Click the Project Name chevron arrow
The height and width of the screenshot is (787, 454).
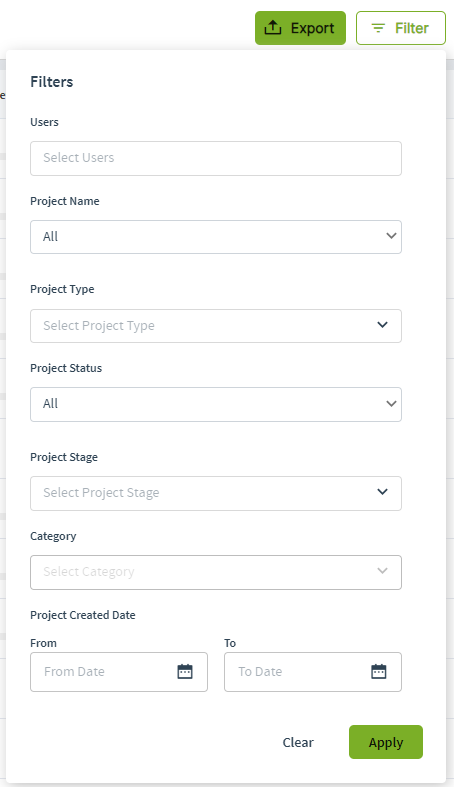pyautogui.click(x=391, y=236)
